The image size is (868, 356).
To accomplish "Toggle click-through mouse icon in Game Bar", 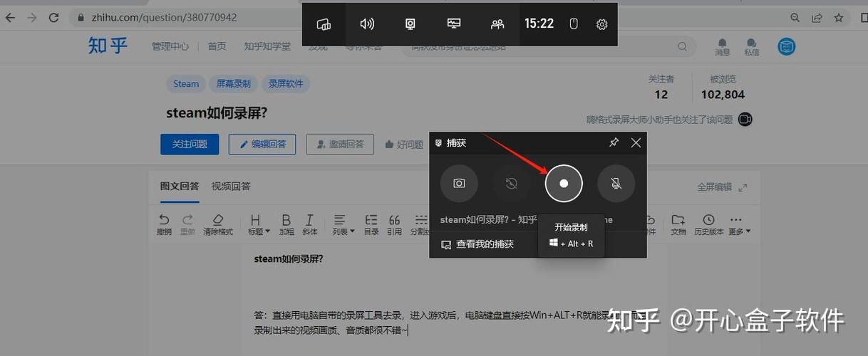I will coord(574,24).
